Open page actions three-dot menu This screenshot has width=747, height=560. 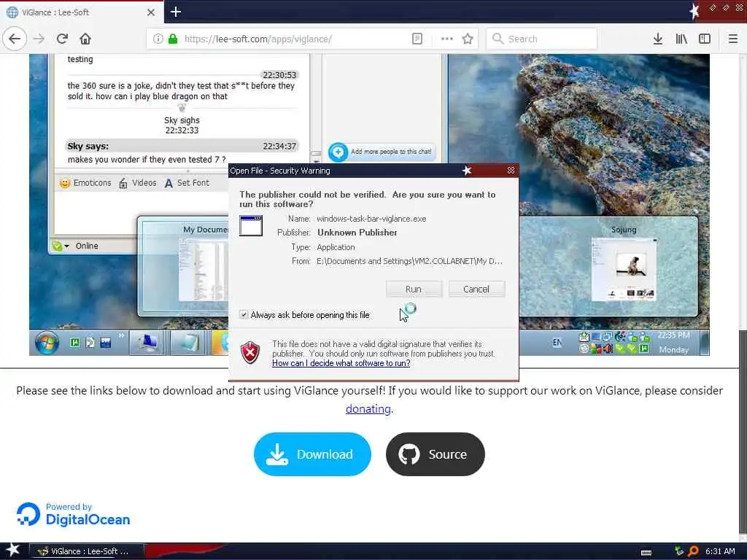[447, 39]
